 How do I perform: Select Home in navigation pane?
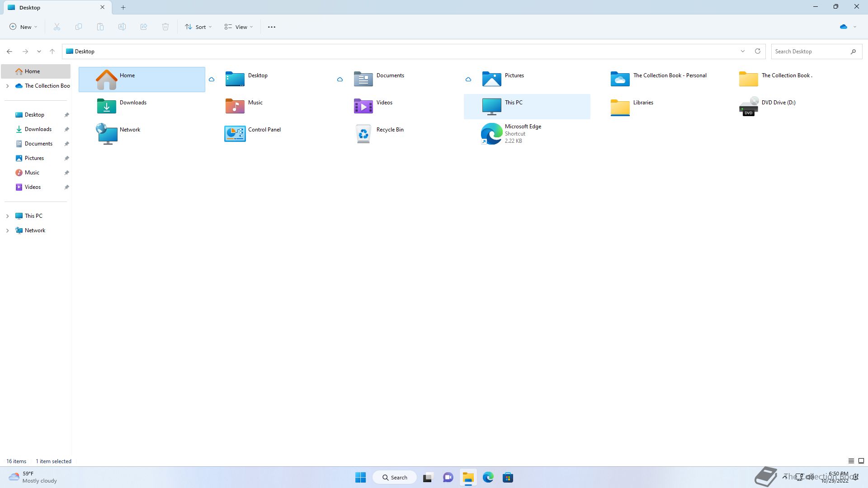32,71
